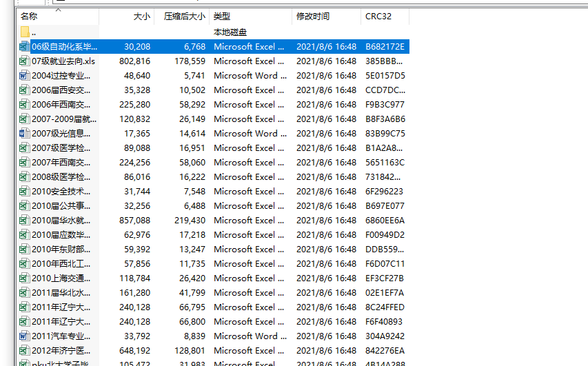This screenshot has height=366, width=588.
Task: Click the size value 857,088
Action: pyautogui.click(x=135, y=221)
